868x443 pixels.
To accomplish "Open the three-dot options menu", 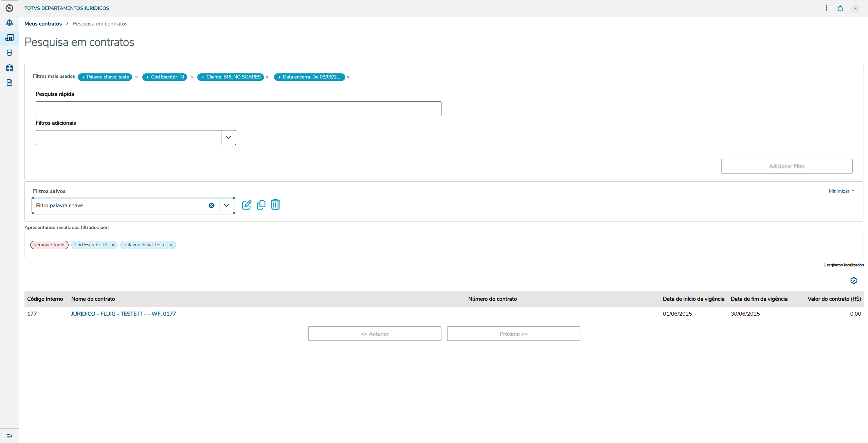I will click(827, 8).
